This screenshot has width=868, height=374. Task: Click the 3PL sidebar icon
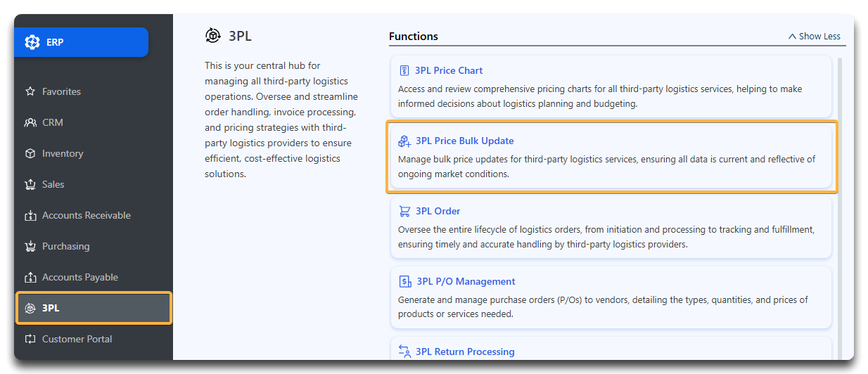[x=30, y=308]
